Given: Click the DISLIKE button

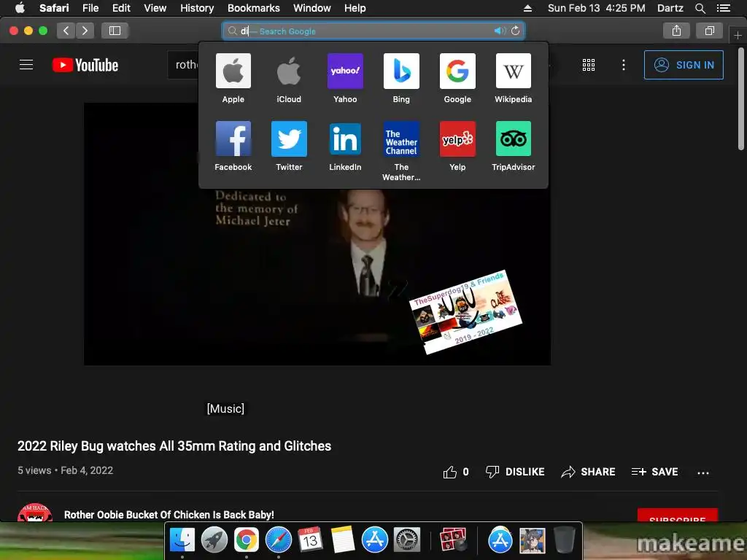Looking at the screenshot, I should [515, 472].
